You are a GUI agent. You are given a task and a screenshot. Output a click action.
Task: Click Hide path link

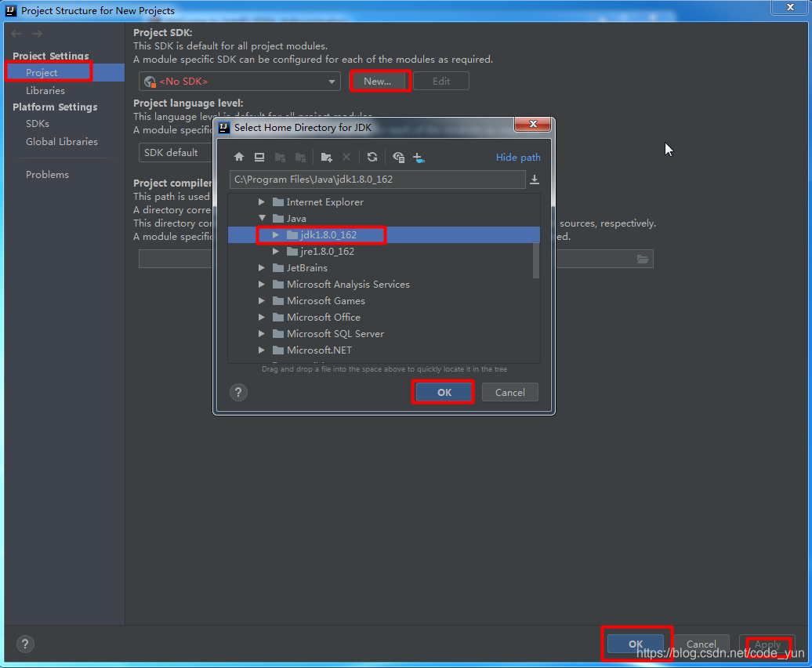518,157
